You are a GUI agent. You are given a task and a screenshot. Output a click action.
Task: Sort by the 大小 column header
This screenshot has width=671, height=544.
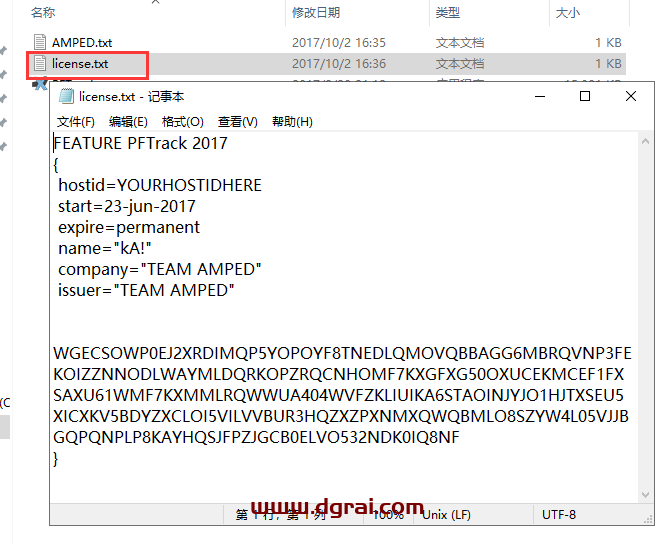click(x=567, y=13)
